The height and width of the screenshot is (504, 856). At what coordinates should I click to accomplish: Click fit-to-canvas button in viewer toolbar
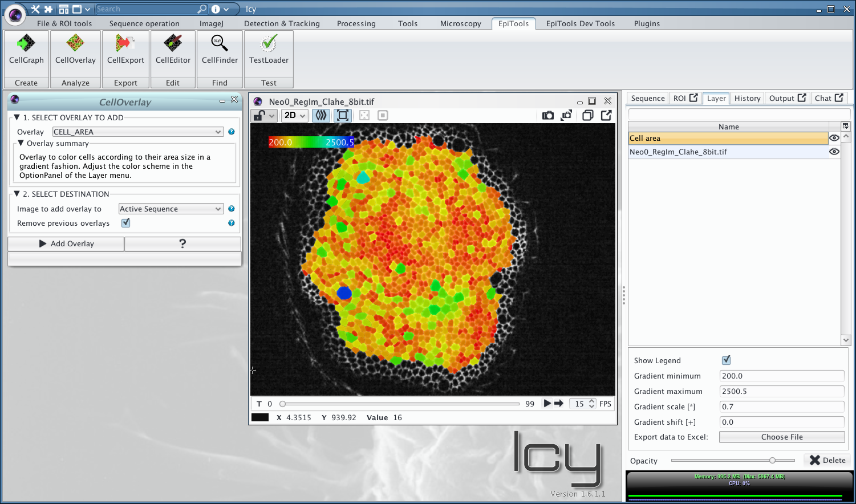(343, 115)
